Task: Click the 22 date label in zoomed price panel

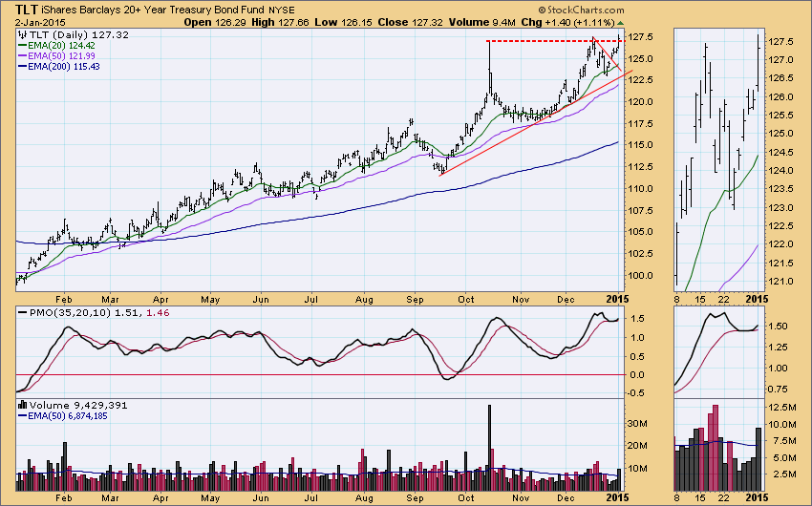Action: (724, 299)
